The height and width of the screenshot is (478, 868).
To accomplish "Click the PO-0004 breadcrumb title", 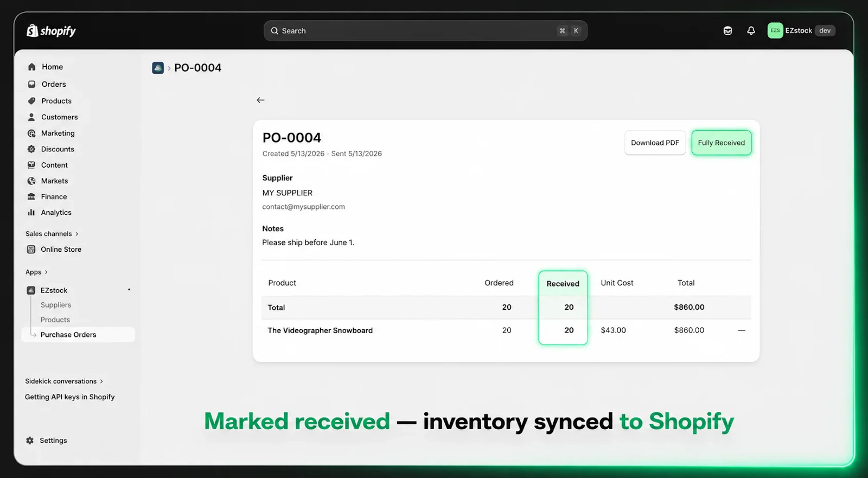I will point(198,68).
